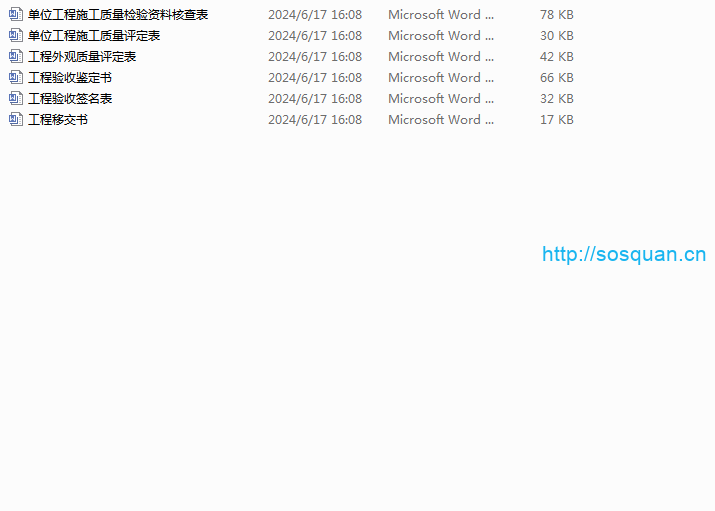Click the document icon beside 工程移交书
The width and height of the screenshot is (715, 511).
15,120
